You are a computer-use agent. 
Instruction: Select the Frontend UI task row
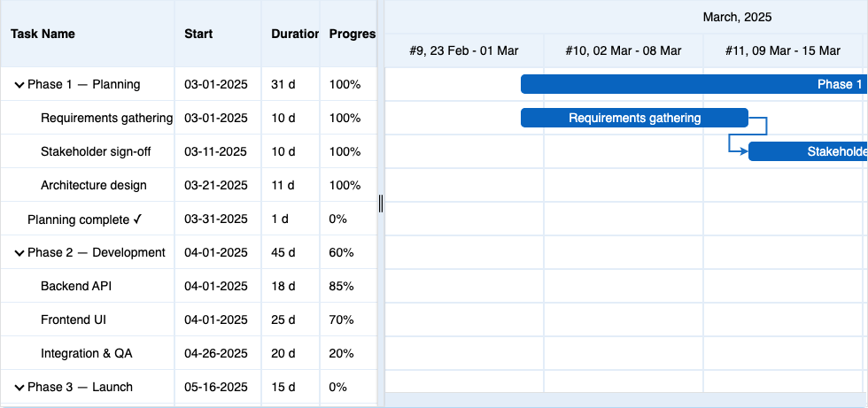point(74,320)
